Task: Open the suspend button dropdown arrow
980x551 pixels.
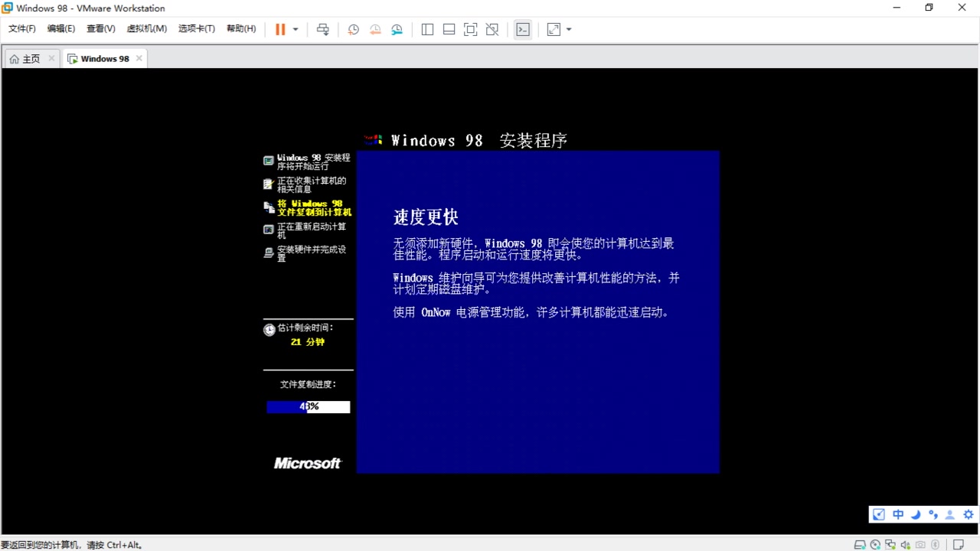Action: click(x=296, y=29)
